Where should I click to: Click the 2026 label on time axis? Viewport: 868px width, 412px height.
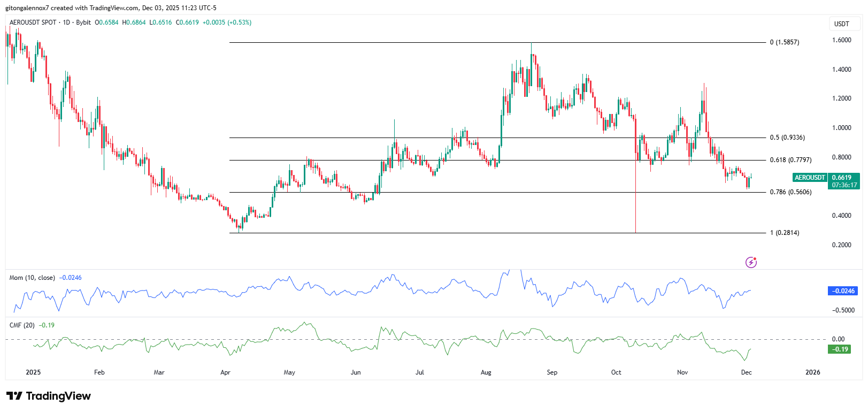click(812, 372)
